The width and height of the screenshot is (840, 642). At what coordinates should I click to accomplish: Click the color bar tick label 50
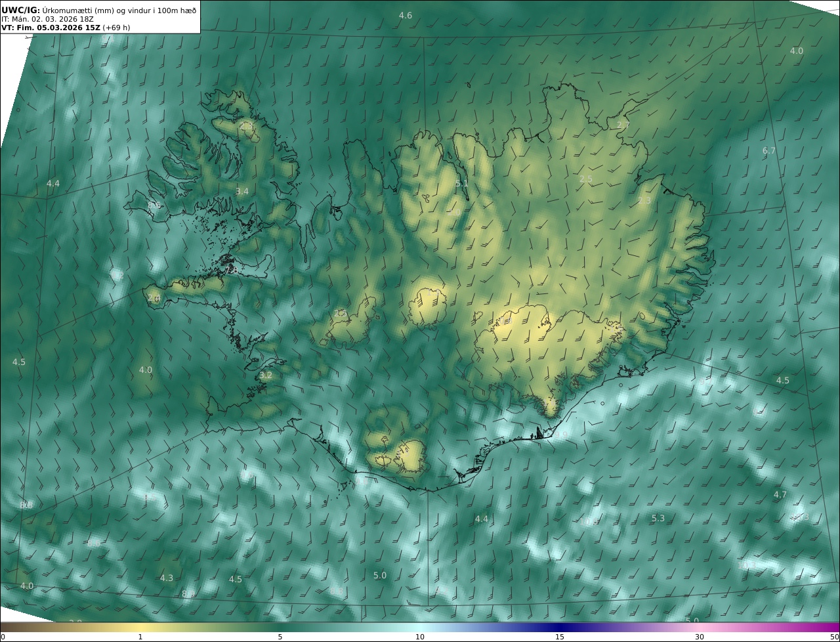(x=835, y=637)
